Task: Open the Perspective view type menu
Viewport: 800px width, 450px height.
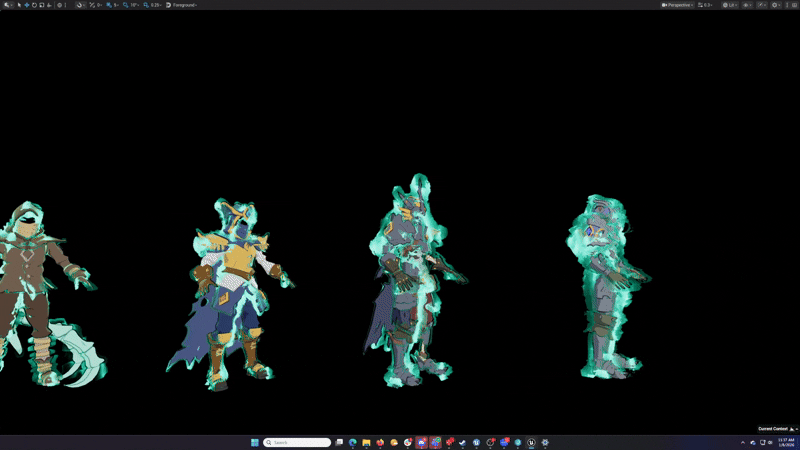Action: coord(677,5)
